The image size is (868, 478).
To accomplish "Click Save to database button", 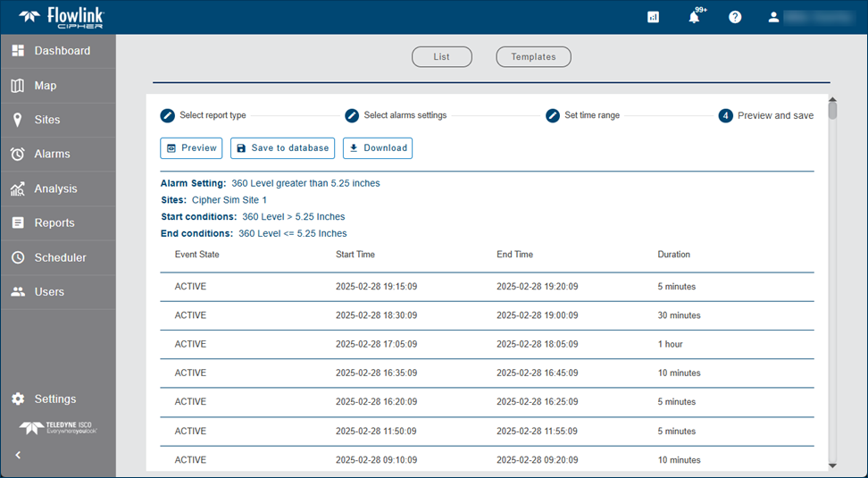I will coord(282,148).
